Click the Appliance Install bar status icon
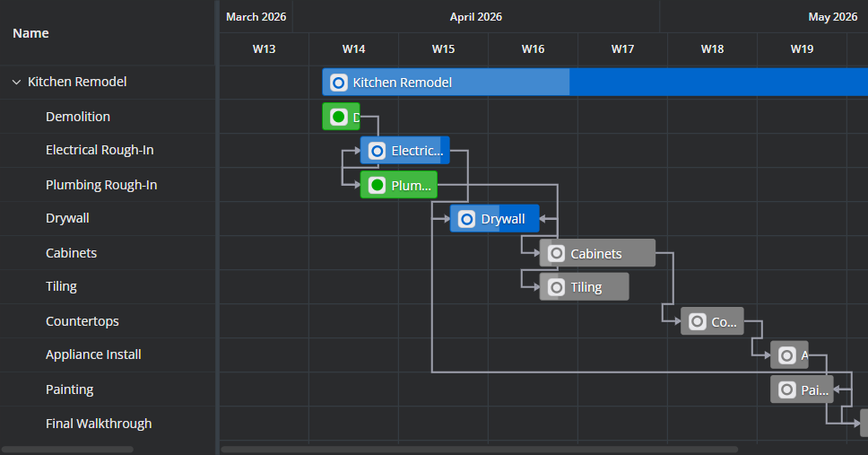This screenshot has width=868, height=455. point(787,355)
